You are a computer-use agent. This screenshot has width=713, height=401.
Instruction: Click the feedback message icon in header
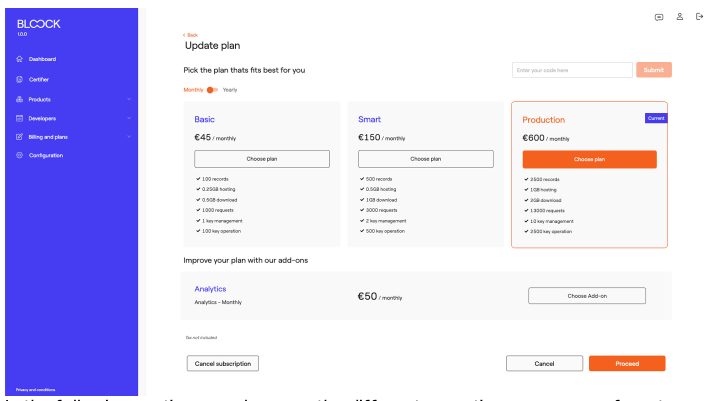(x=659, y=16)
